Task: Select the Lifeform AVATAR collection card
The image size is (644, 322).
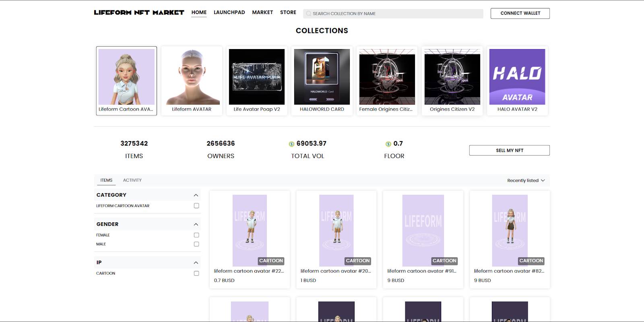Action: pyautogui.click(x=192, y=81)
